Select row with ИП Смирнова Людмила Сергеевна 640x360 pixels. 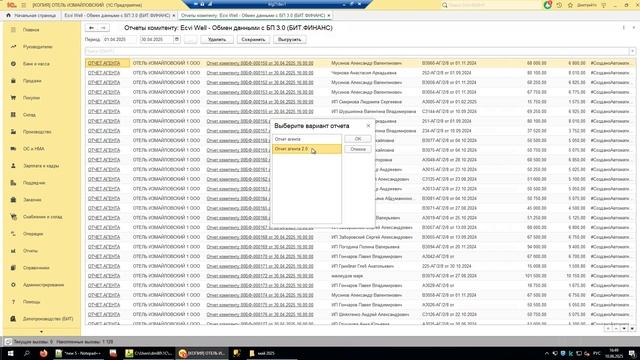[360, 102]
